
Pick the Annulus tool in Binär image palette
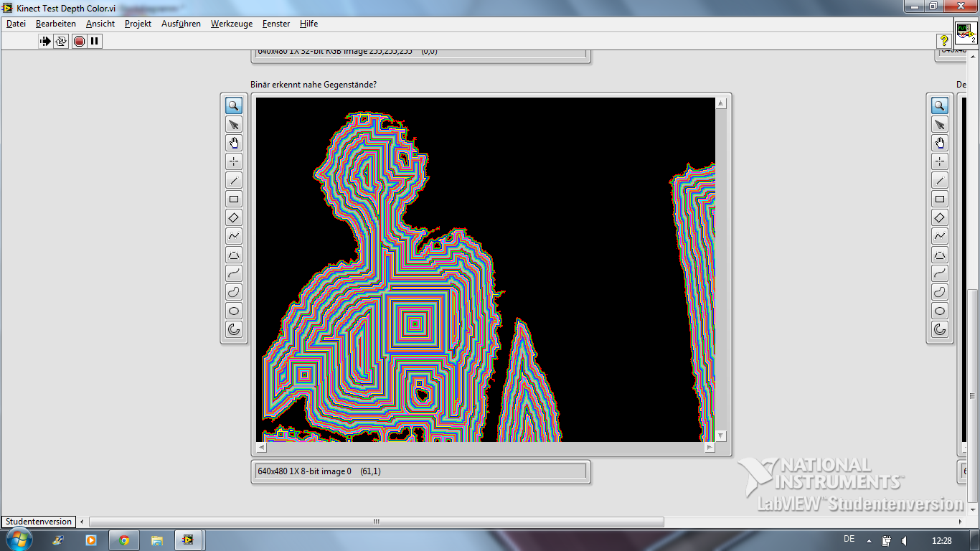(234, 329)
